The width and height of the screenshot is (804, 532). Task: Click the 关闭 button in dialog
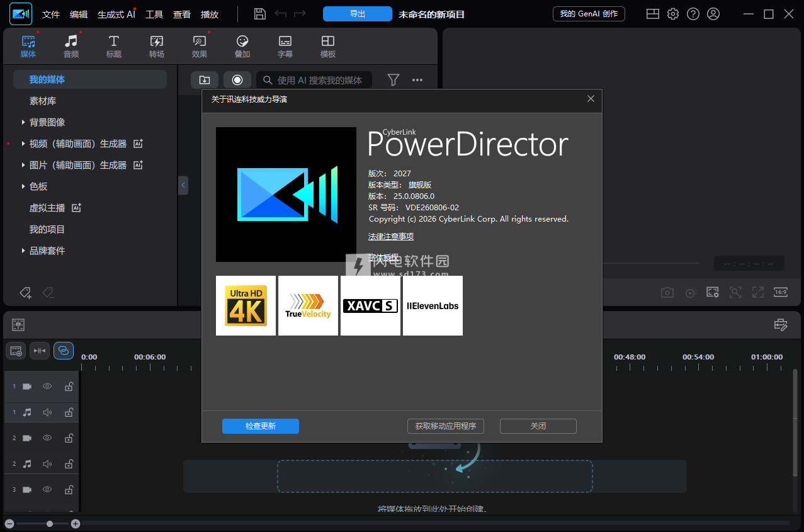(538, 426)
